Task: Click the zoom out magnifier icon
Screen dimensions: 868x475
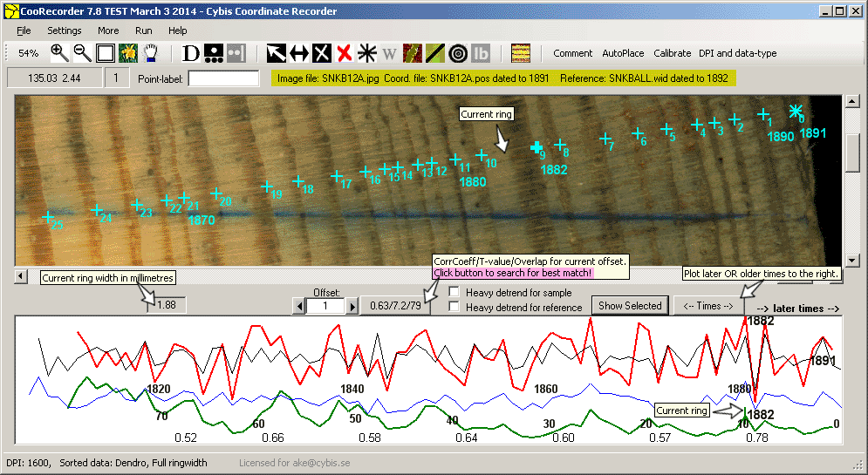Action: click(x=83, y=53)
